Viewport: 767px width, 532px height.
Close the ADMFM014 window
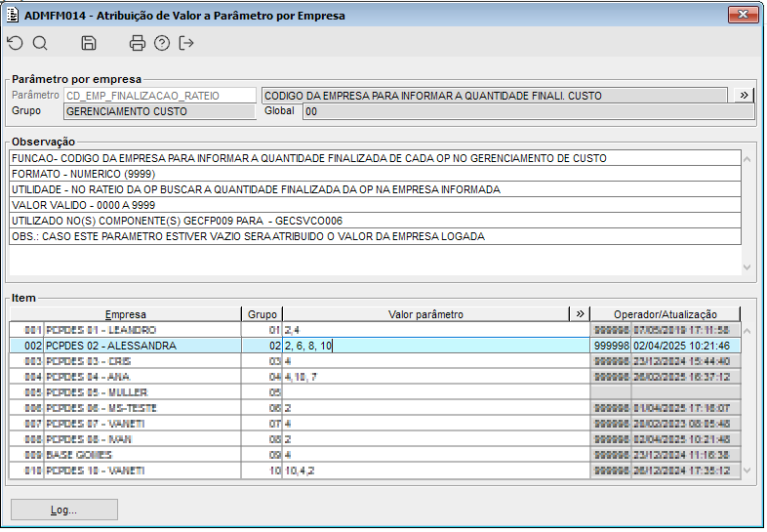point(743,15)
